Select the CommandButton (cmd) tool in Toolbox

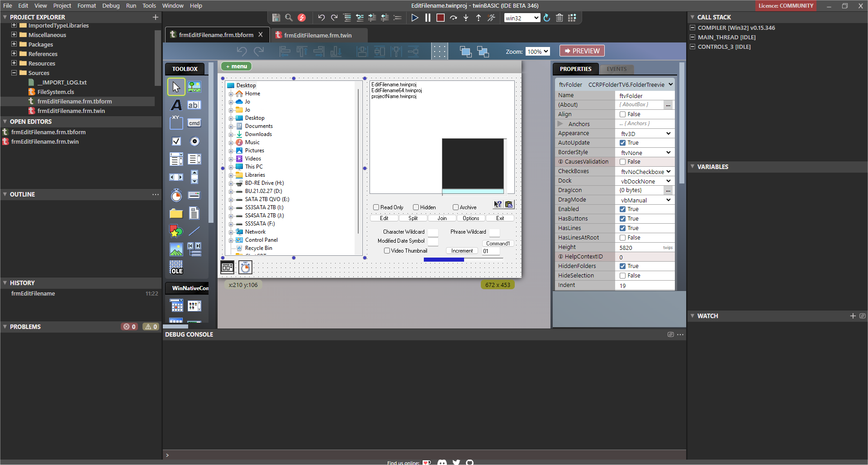pos(194,122)
